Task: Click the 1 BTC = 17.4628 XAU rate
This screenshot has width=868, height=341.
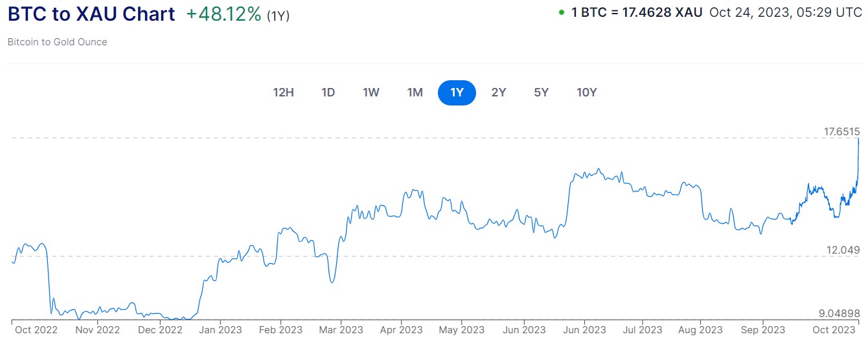Action: (636, 12)
